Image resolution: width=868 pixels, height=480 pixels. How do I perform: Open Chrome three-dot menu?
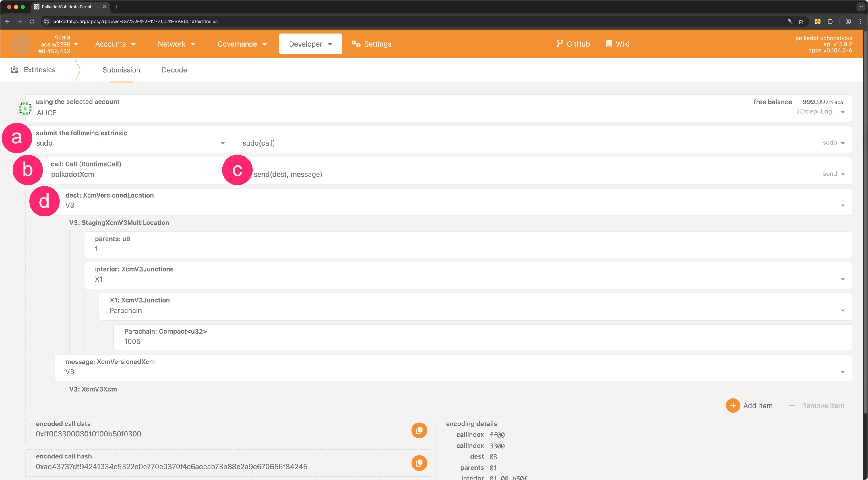(x=860, y=21)
